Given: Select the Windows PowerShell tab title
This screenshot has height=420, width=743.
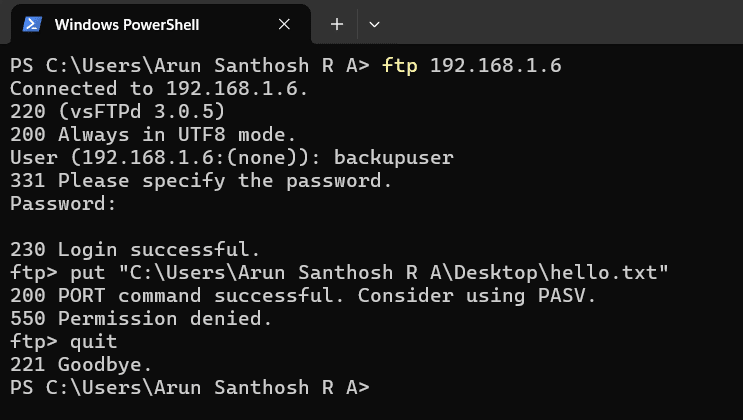Looking at the screenshot, I should pos(126,24).
